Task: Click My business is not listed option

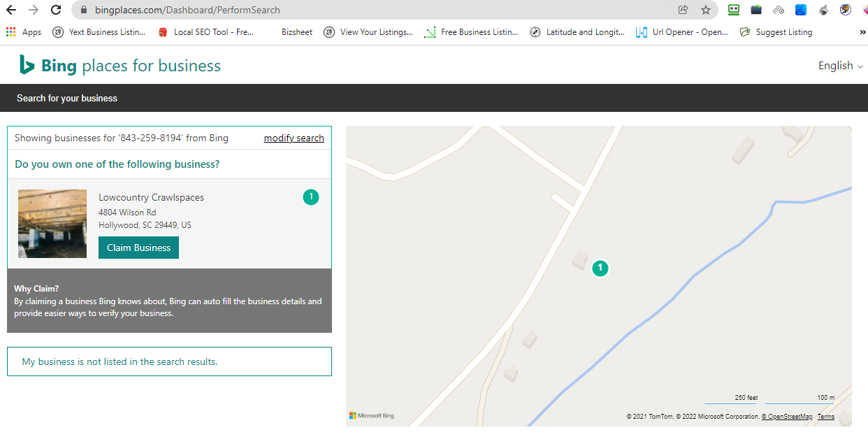Action: tap(169, 361)
